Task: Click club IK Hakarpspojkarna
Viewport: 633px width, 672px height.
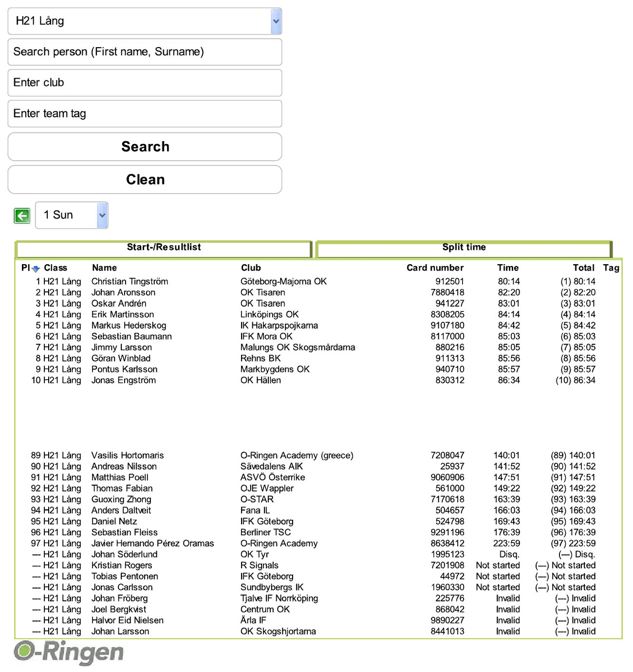Action: pos(279,325)
